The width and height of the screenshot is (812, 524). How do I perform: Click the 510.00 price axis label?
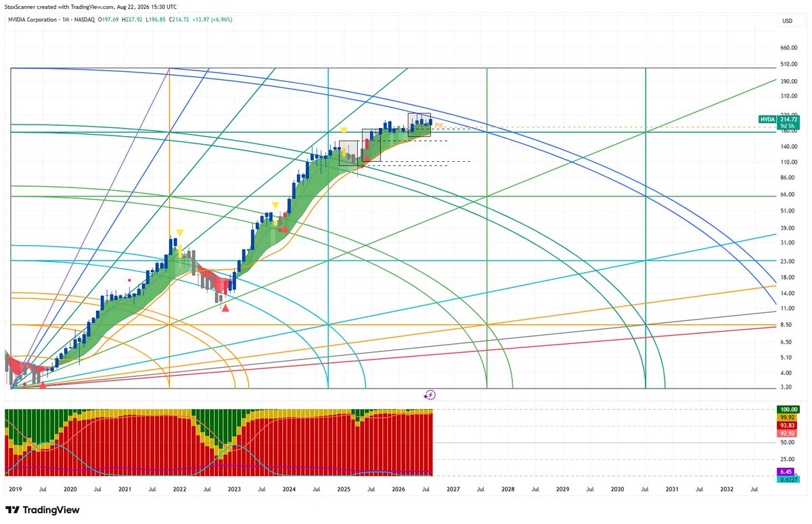789,64
